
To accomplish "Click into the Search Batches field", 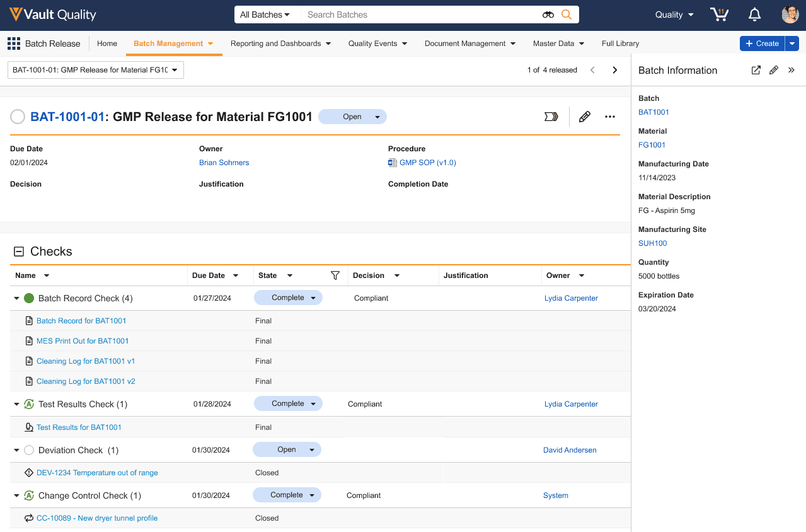I will pos(416,14).
